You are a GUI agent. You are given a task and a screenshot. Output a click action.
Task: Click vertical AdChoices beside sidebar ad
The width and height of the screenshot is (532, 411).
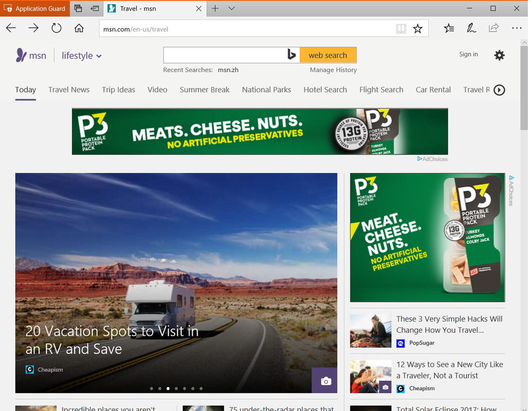click(x=511, y=190)
